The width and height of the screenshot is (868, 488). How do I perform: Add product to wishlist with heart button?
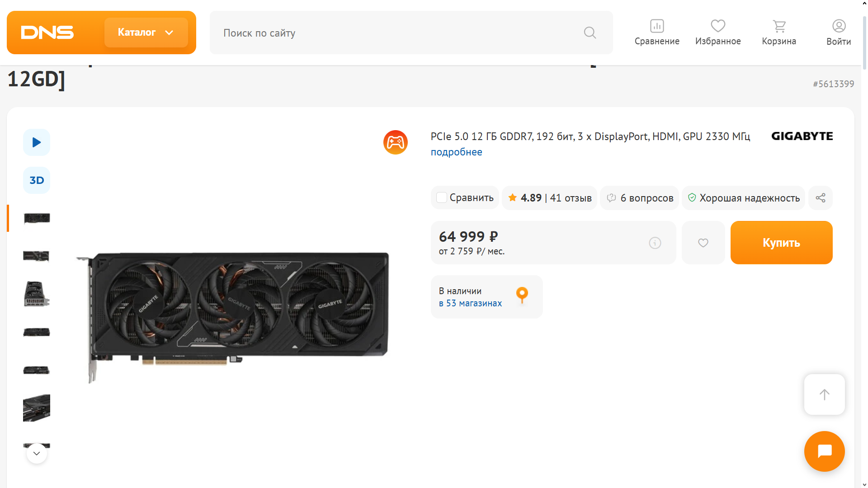click(x=703, y=243)
